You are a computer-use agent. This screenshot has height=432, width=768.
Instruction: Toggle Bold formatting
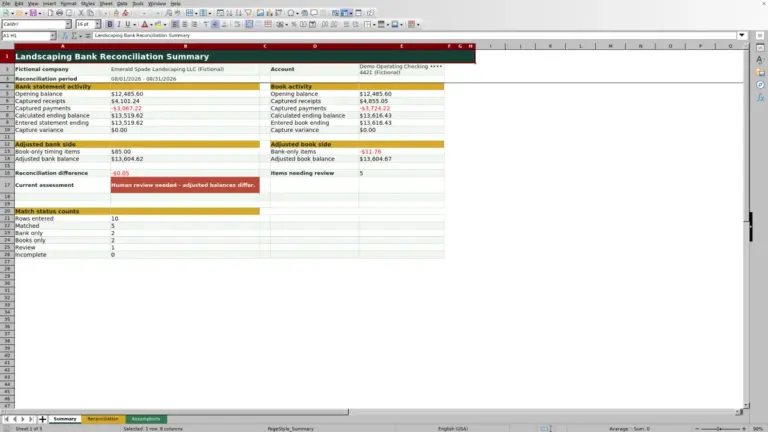(110, 24)
